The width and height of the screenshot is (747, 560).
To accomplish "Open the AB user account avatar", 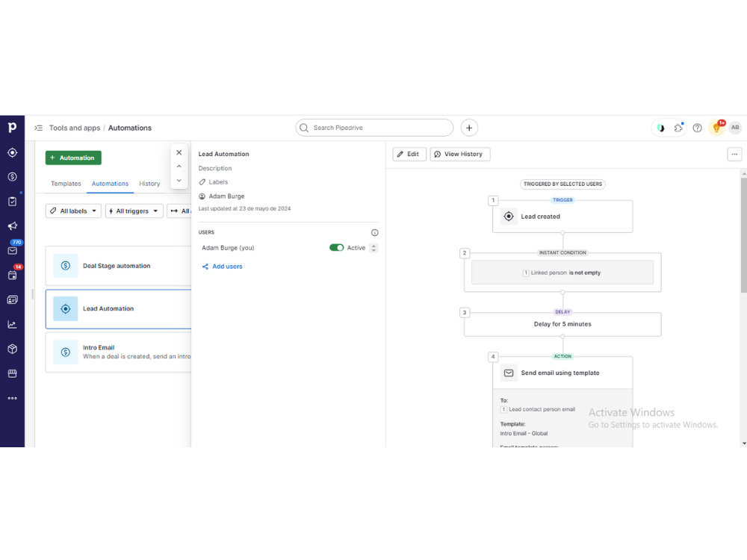I will (x=735, y=128).
